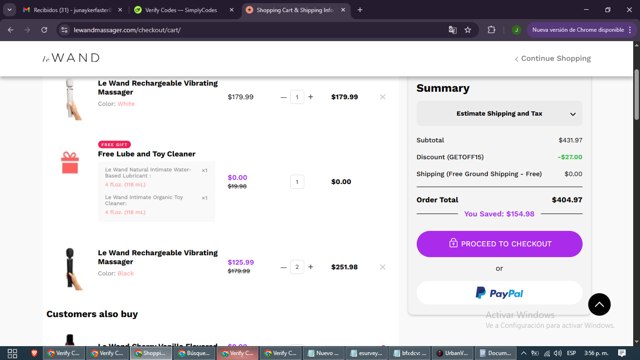This screenshot has height=360, width=640.
Task: Open Windows Task View in taskbar
Action: click(x=12, y=353)
